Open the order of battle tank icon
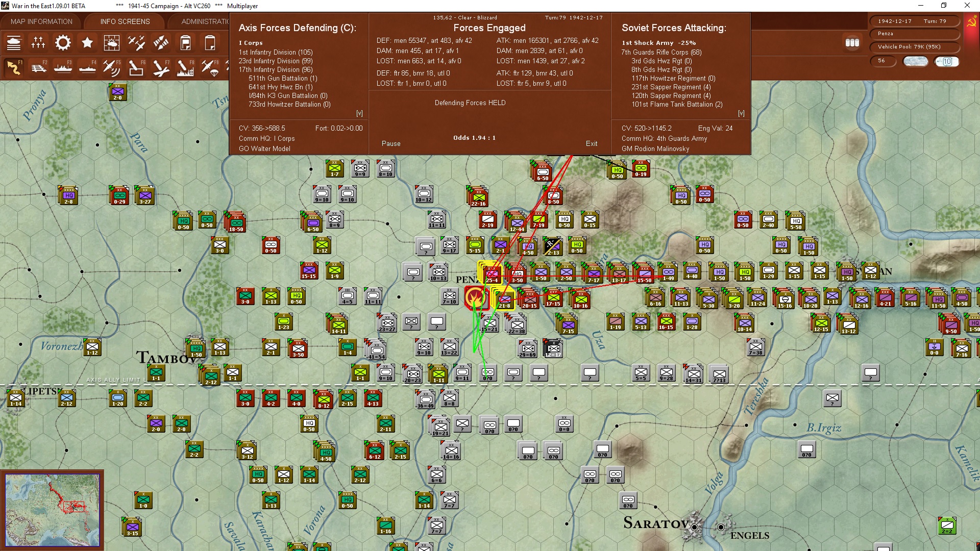Screen dimensions: 980x551 (14, 43)
